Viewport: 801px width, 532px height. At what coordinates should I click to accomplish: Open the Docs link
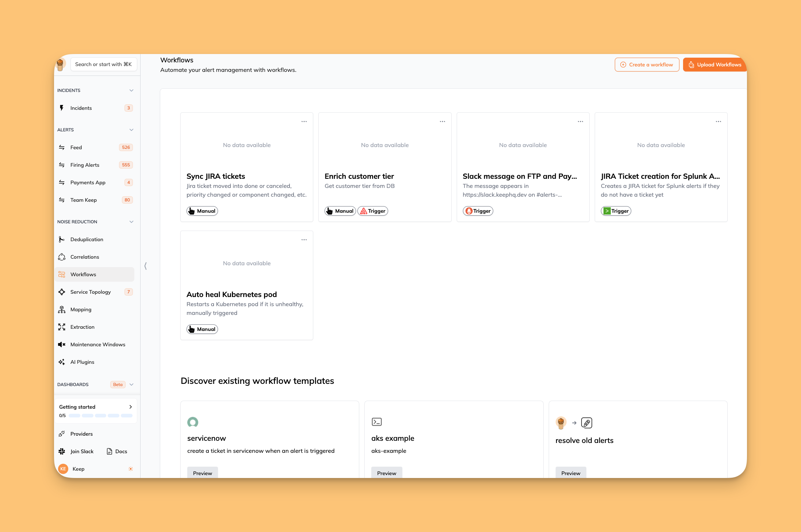pos(117,451)
